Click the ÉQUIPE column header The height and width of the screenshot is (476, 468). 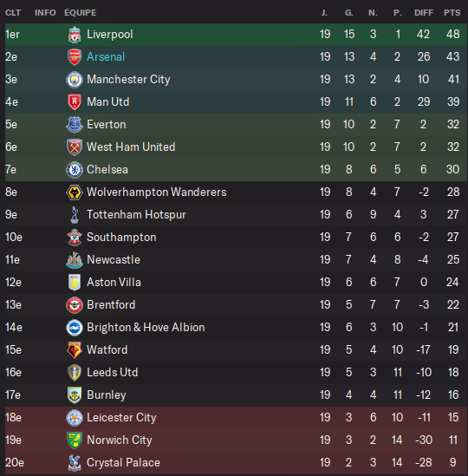pos(81,13)
